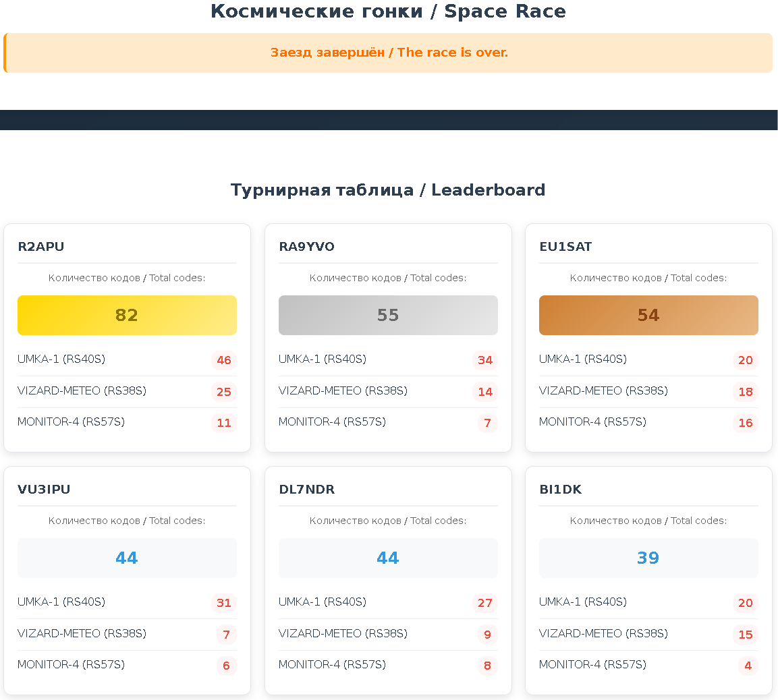Screen dimensions: 778x700
Task: Click the Leaderboard section heading
Action: 388,190
